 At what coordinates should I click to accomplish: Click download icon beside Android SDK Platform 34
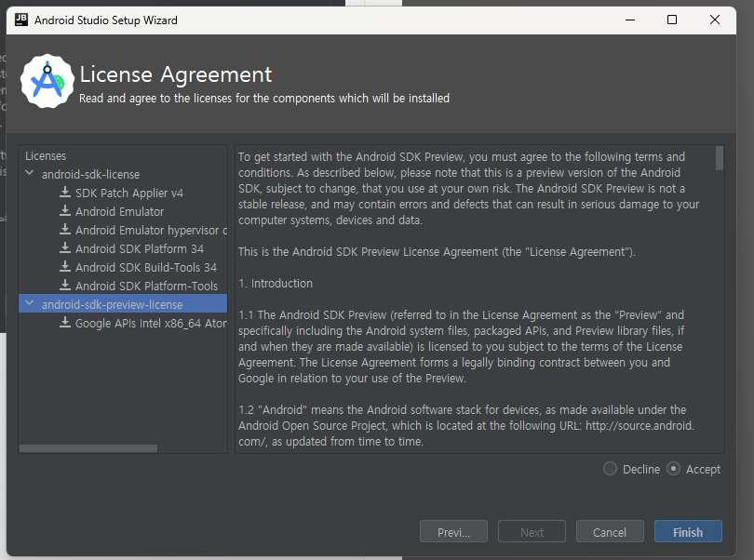click(65, 248)
